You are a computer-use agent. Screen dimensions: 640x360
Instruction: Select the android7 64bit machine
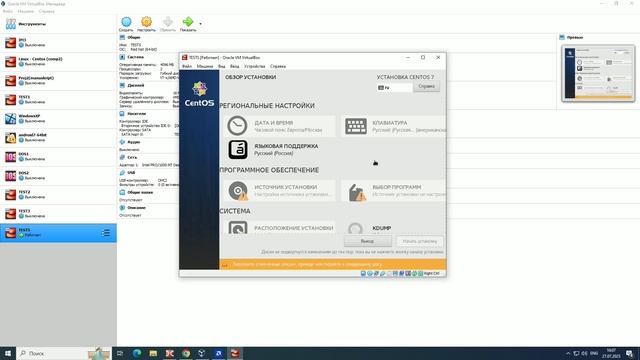pyautogui.click(x=58, y=138)
